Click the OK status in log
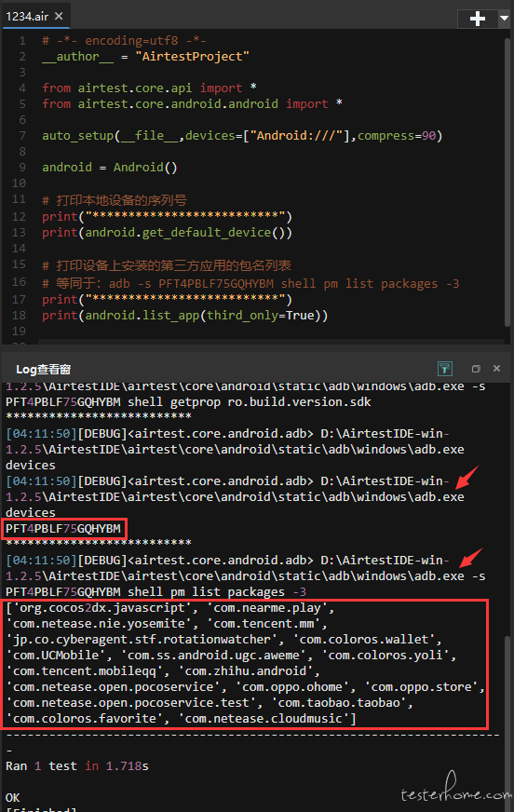514x812 pixels. coord(13,797)
